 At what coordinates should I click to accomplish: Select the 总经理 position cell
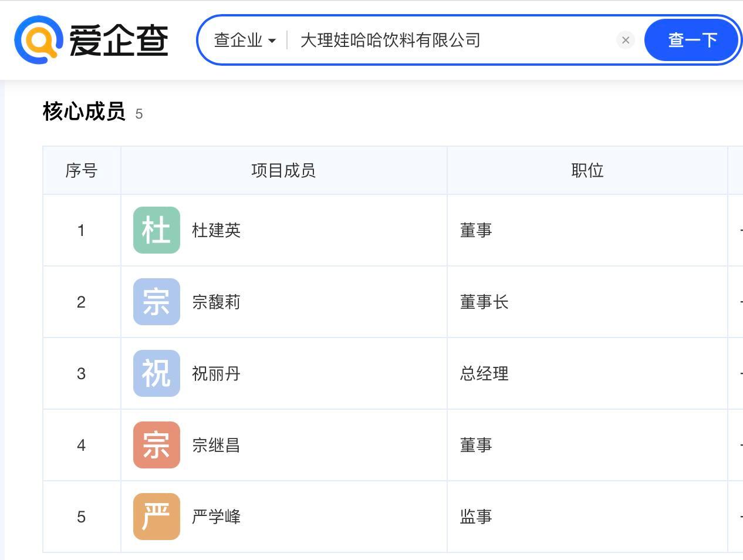(x=587, y=373)
